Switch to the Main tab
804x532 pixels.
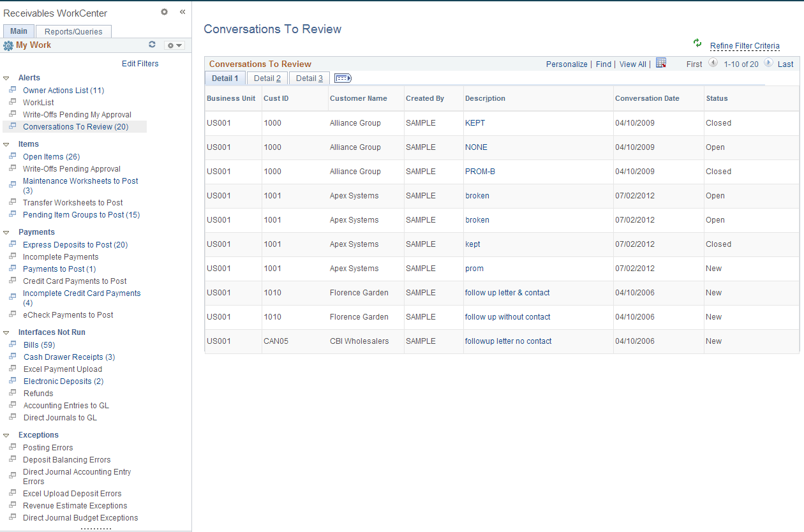[19, 31]
